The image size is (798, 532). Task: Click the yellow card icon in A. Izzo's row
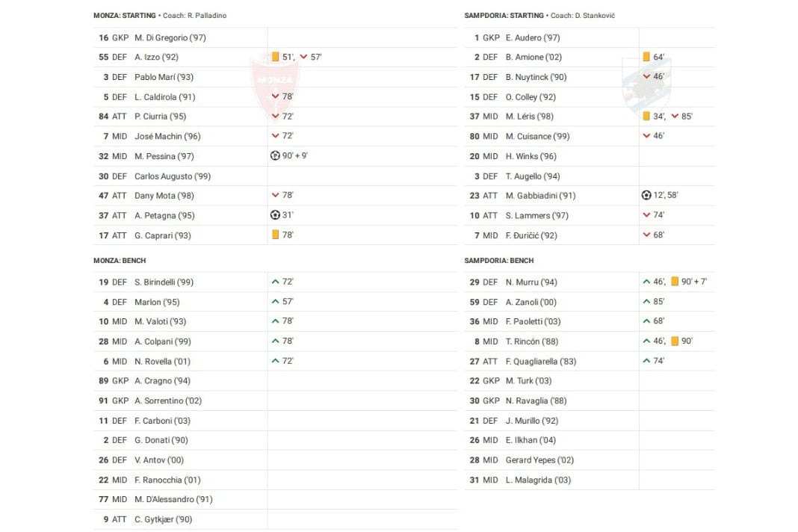point(275,57)
